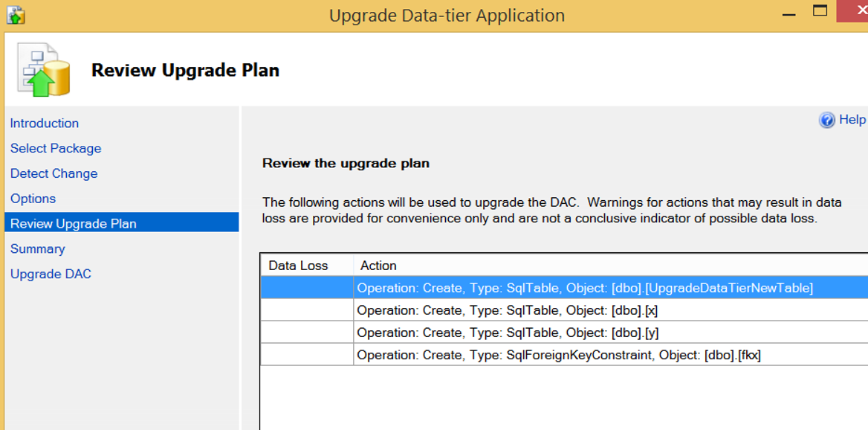Screen dimensions: 868x430
Task: Open the Options page
Action: (x=33, y=199)
